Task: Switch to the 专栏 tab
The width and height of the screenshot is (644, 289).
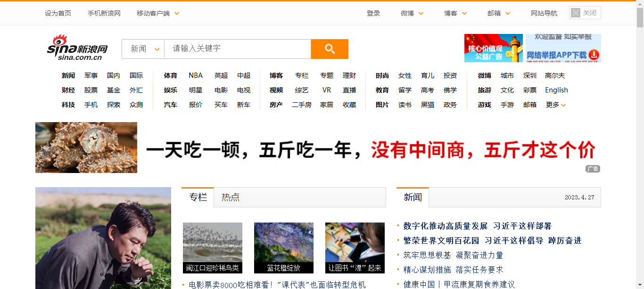Action: (x=198, y=197)
